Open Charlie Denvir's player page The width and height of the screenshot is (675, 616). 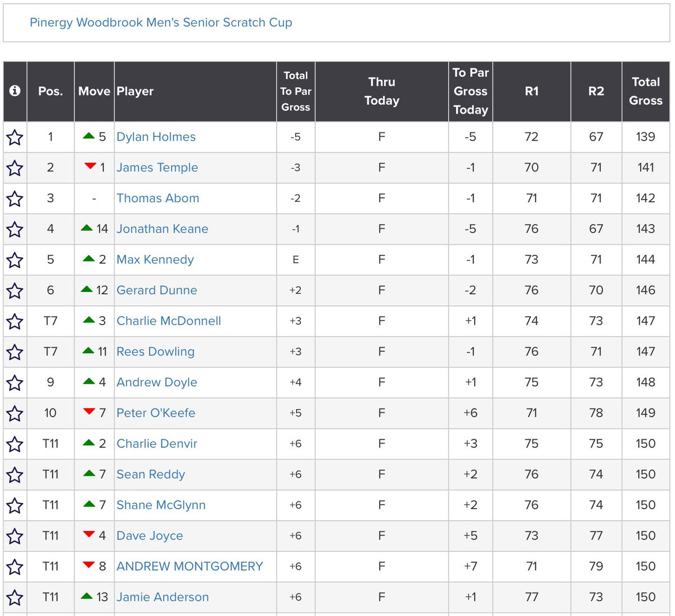tap(156, 443)
